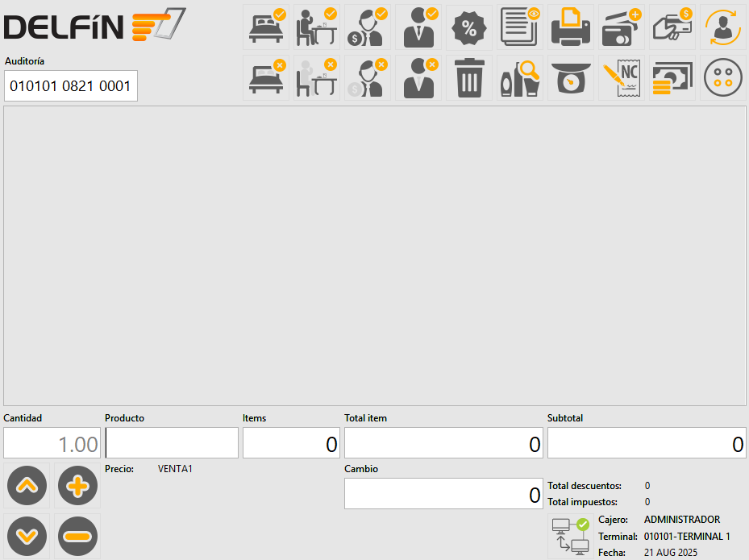Click the user refresh icon with circular arrows
749x560 pixels.
pyautogui.click(x=723, y=27)
